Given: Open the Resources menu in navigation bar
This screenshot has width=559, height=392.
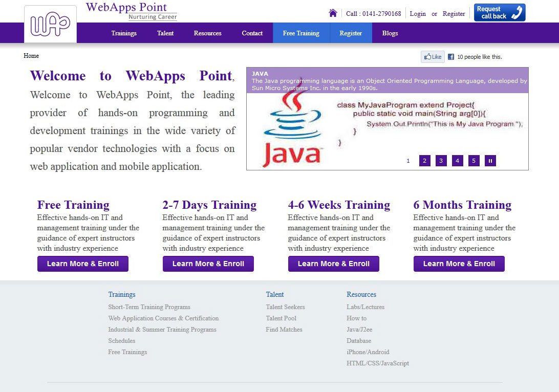Looking at the screenshot, I should [x=207, y=33].
